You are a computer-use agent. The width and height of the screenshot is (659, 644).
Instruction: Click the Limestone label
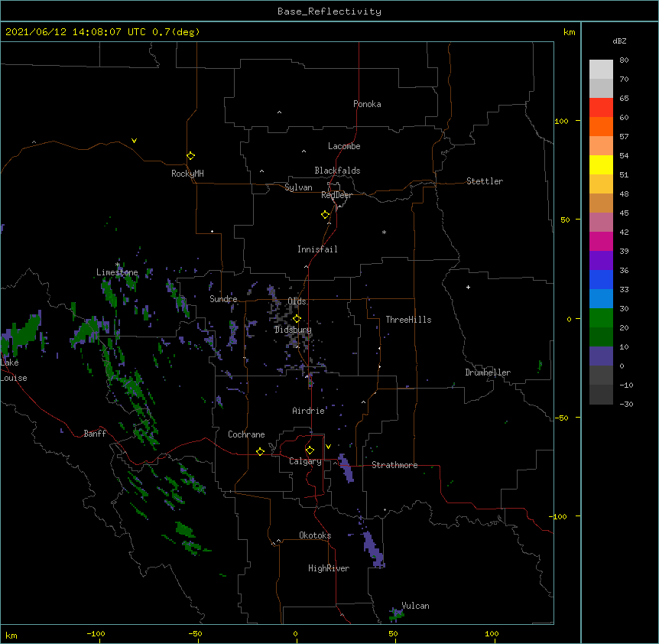click(117, 272)
